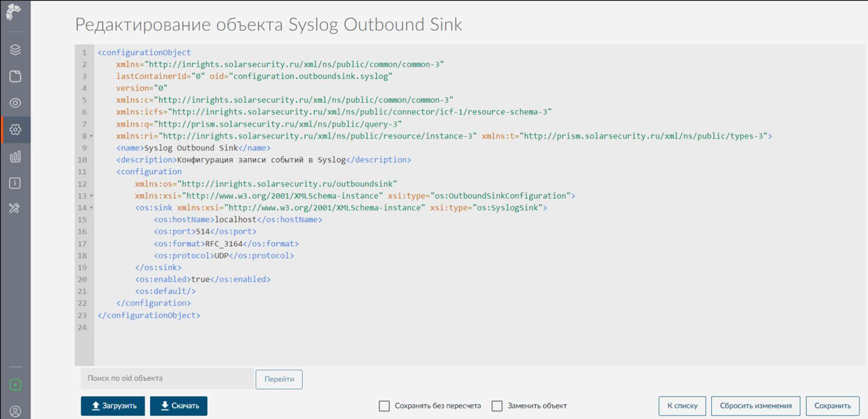Click the Скачать download button

tap(178, 406)
